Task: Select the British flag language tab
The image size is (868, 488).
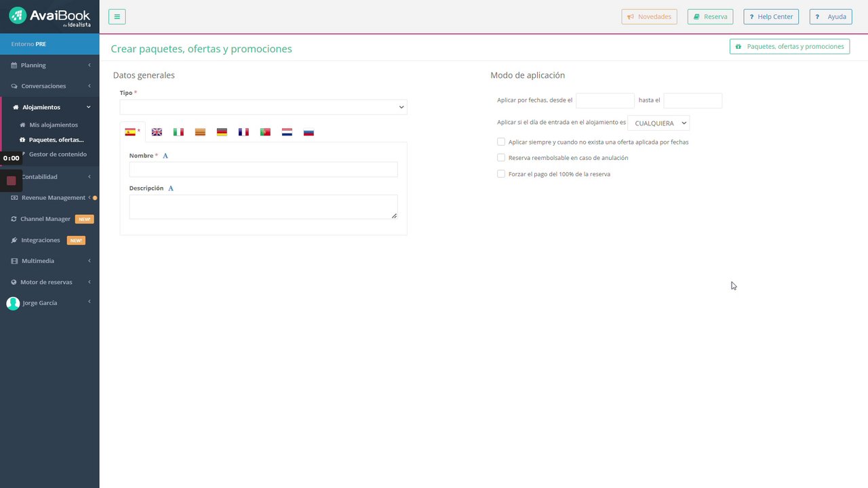Action: [x=157, y=132]
